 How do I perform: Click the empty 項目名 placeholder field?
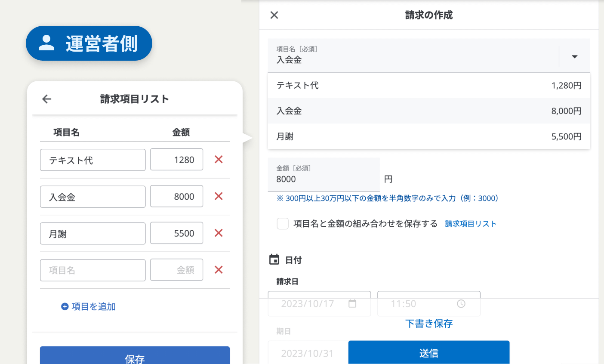coord(92,270)
